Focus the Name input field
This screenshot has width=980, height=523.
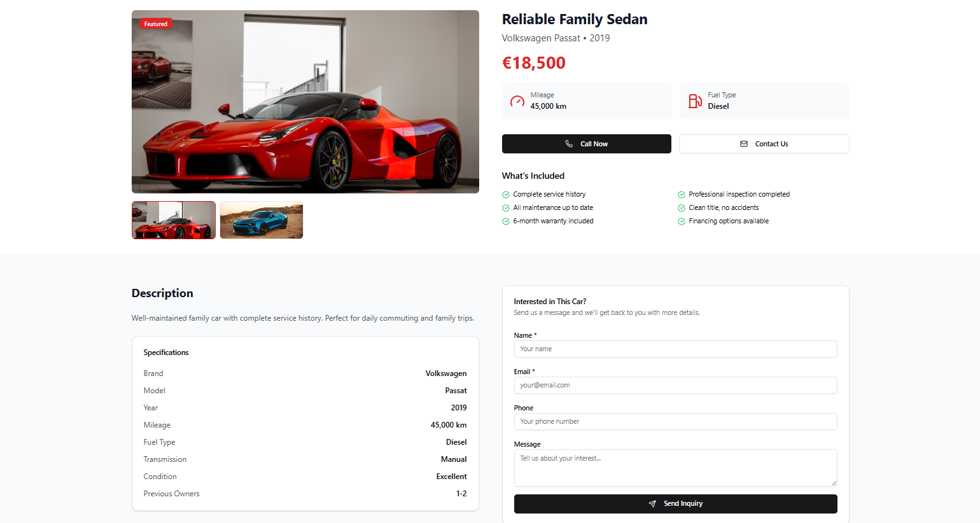(675, 349)
